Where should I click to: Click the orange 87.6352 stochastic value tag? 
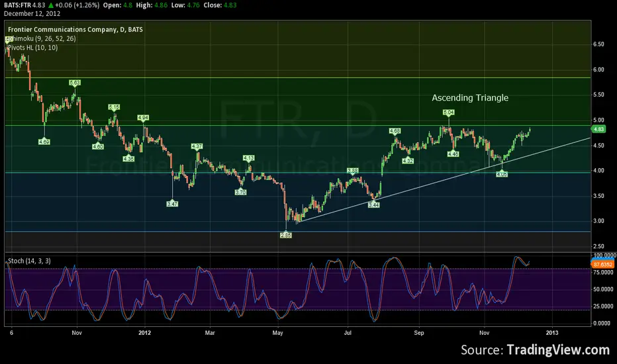click(x=602, y=265)
